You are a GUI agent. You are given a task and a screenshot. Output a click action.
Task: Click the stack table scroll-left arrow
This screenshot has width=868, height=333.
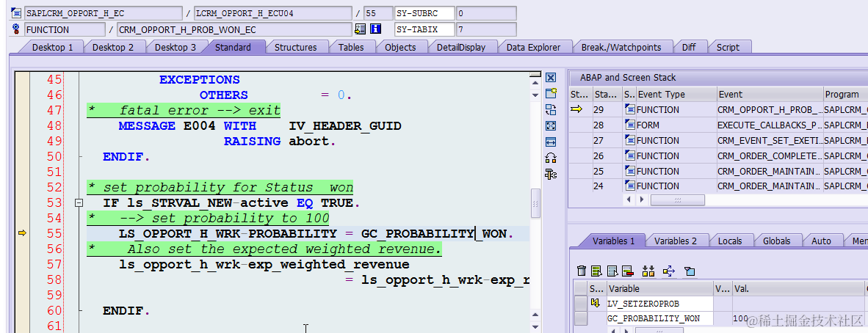(629, 199)
